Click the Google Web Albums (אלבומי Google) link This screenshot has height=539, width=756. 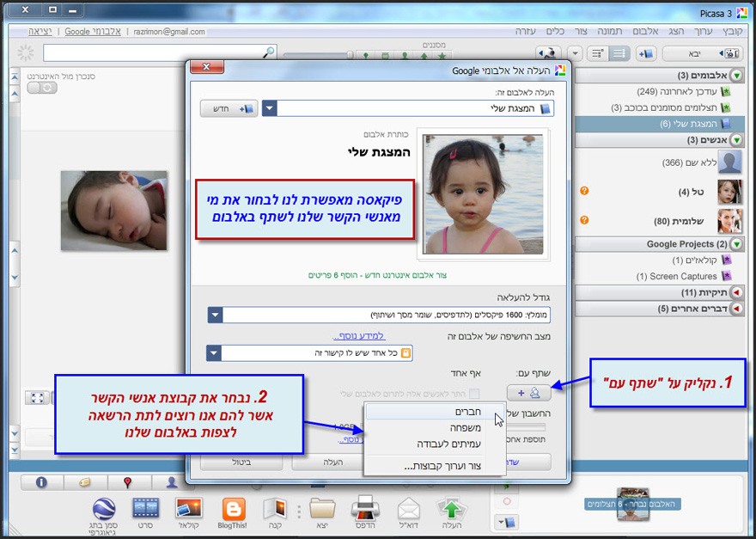tap(93, 31)
